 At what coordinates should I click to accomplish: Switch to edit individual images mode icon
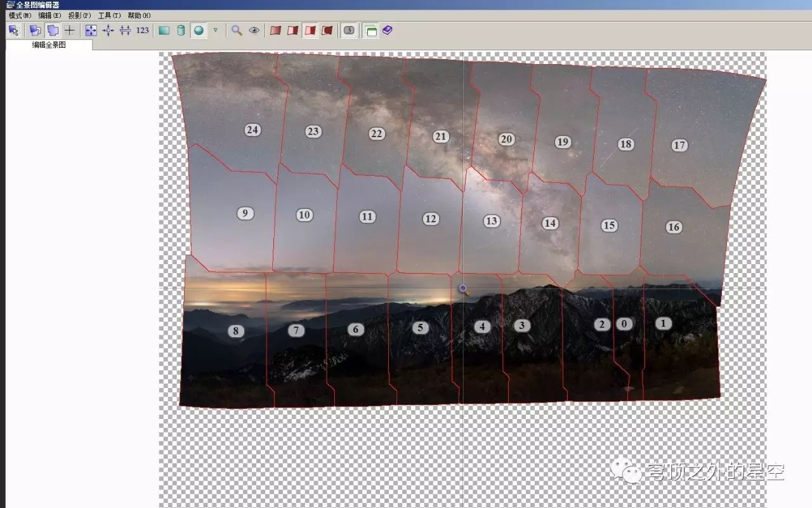(x=36, y=30)
